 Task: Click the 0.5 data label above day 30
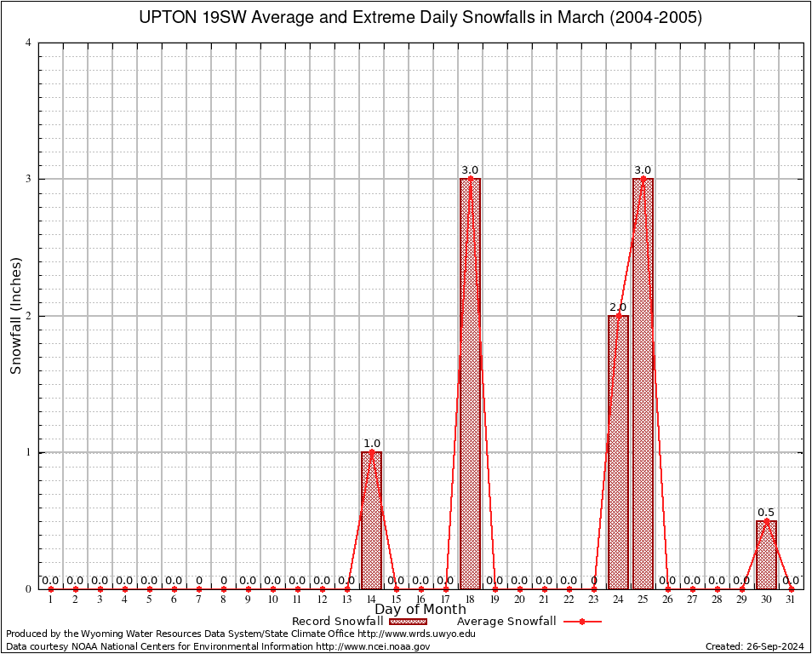pyautogui.click(x=766, y=512)
